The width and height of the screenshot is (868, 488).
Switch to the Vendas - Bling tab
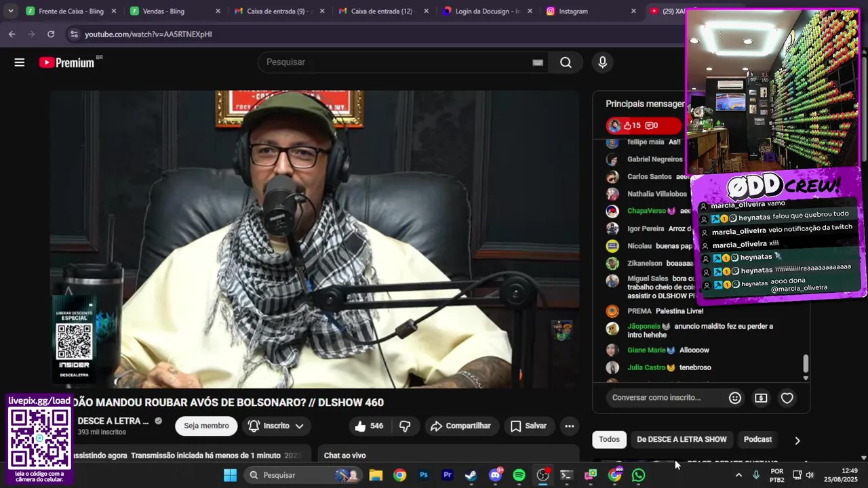point(175,11)
